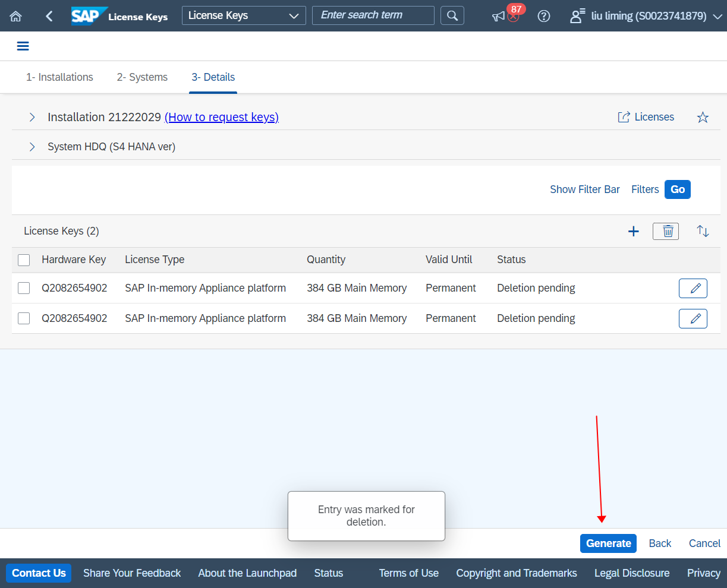Viewport: 727px width, 588px height.
Task: Open the Licenses link
Action: click(646, 117)
